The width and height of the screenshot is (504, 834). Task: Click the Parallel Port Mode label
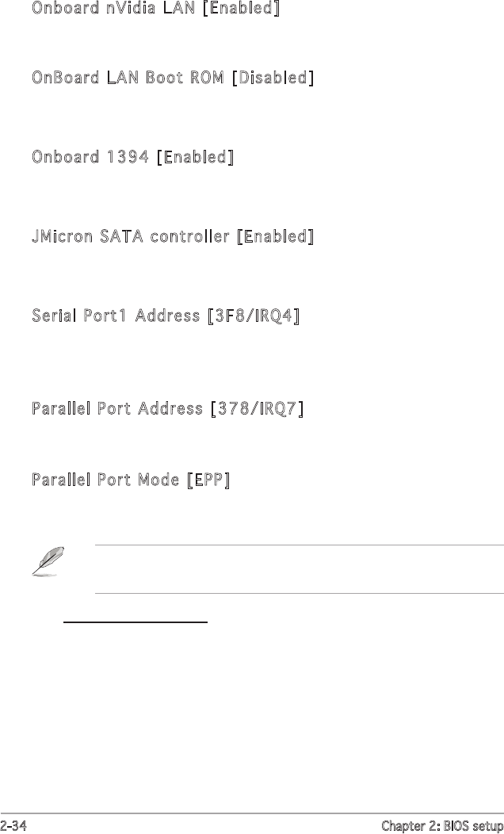(x=105, y=480)
